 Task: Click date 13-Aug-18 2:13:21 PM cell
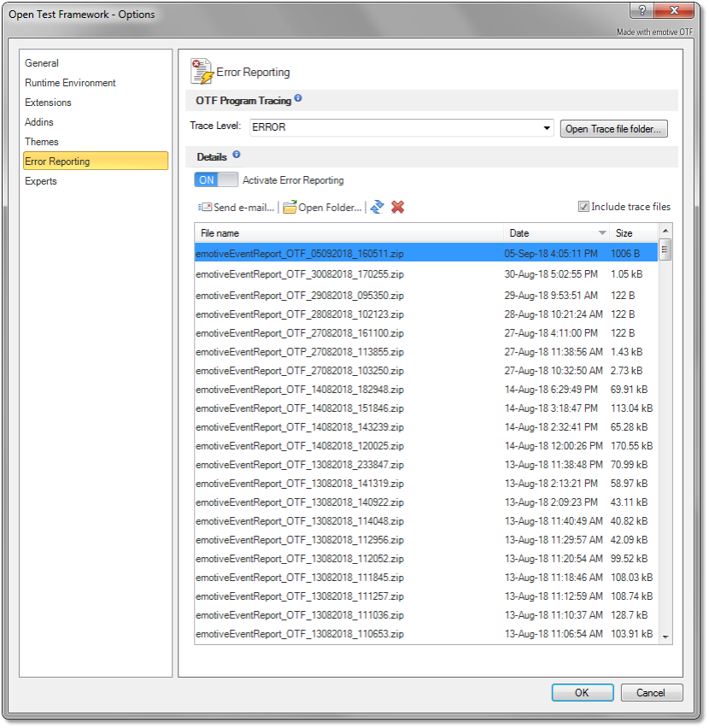551,484
